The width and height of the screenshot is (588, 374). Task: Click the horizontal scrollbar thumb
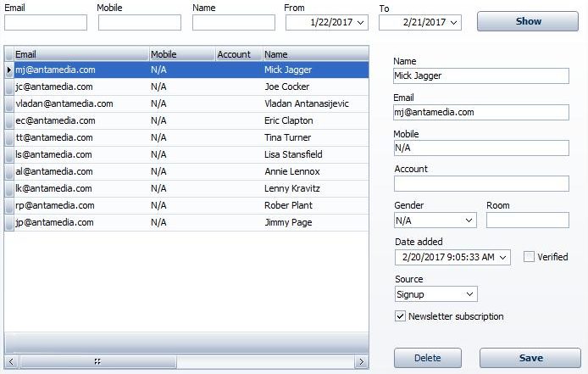98,361
